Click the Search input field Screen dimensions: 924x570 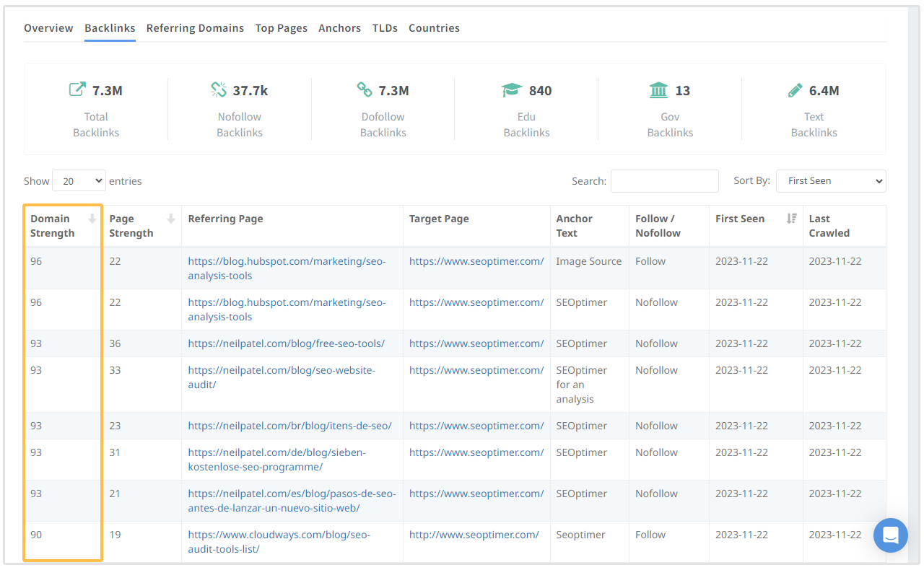(x=664, y=181)
